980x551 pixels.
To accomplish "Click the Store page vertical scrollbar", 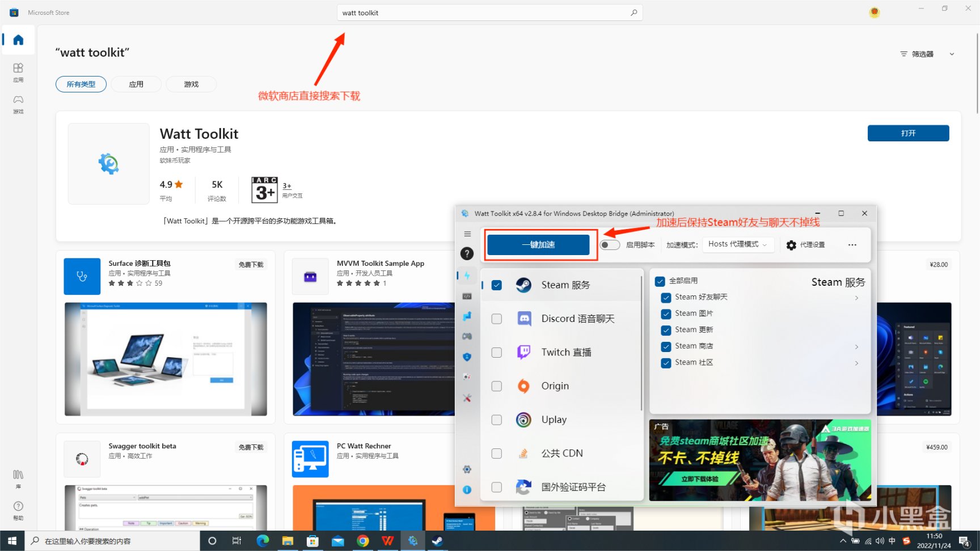I will 977,74.
